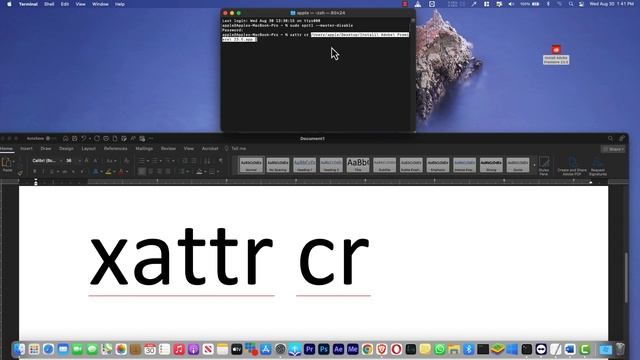Viewport: 640px width, 360px height.
Task: Click the red font color swatch
Action: [121, 172]
